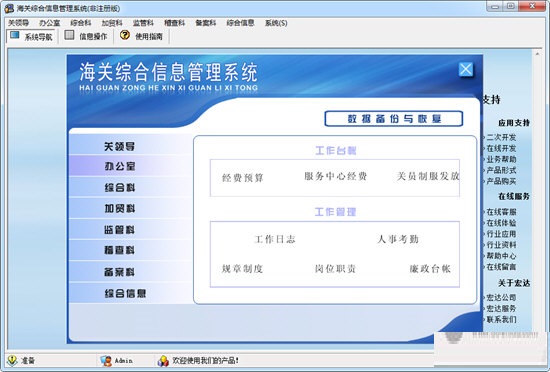This screenshot has width=550, height=372.
Task: Click the 产品购买 support link
Action: tap(501, 181)
